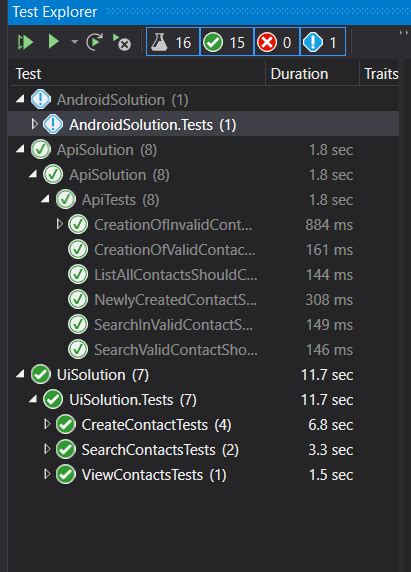The image size is (411, 572).
Task: Toggle the total tests filter showing 16
Action: [x=173, y=42]
